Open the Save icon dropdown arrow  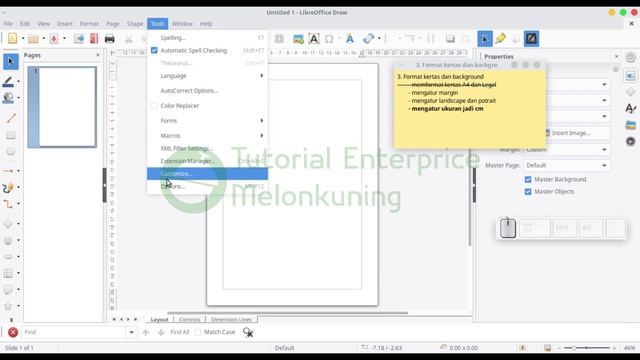64,39
